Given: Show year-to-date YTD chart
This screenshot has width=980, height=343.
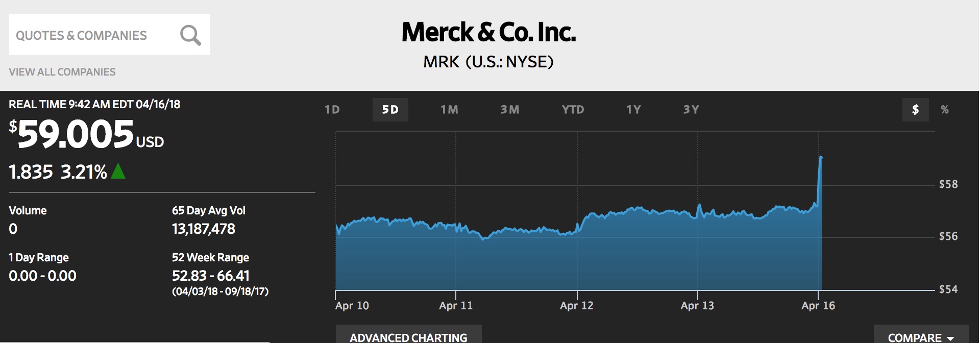Looking at the screenshot, I should point(573,110).
